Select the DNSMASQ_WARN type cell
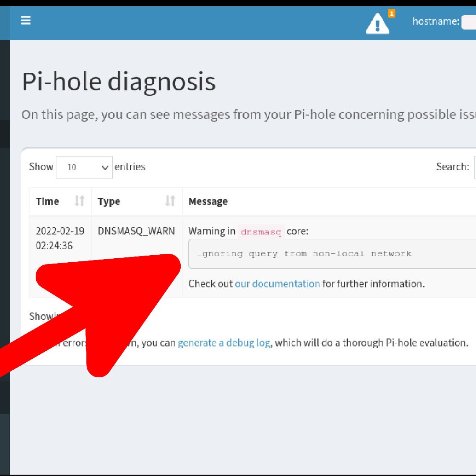The width and height of the screenshot is (476, 476). (136, 231)
